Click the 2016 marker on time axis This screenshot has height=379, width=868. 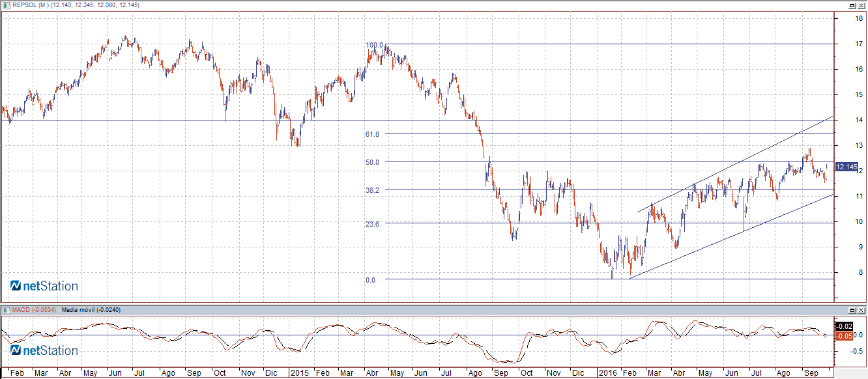607,373
